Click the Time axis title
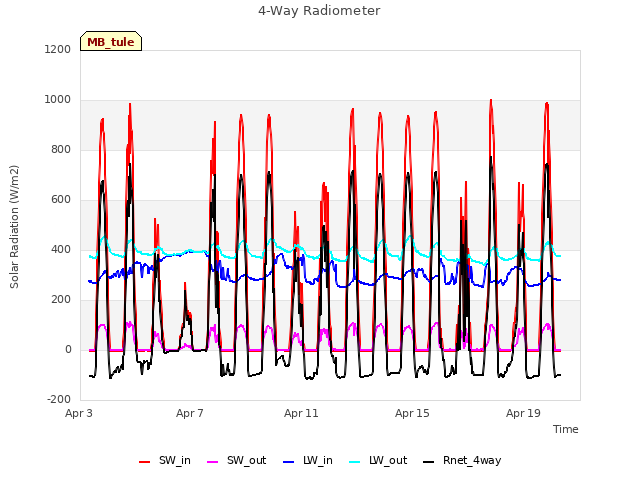This screenshot has width=640, height=480. 566,429
